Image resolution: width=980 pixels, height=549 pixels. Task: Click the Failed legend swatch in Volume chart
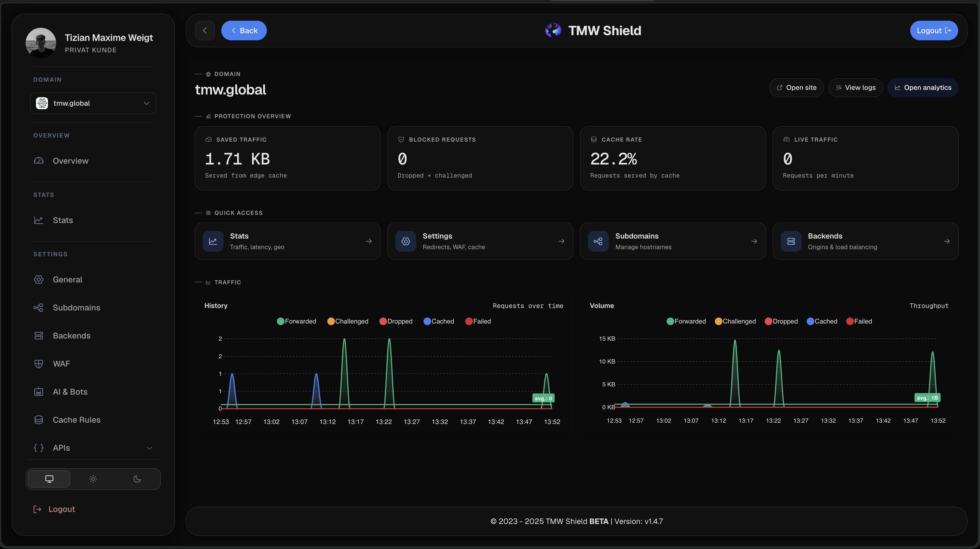point(850,321)
